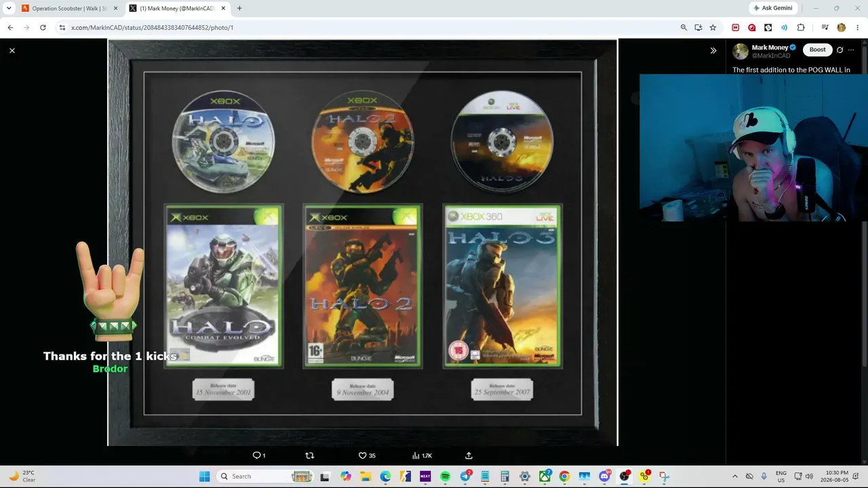
Task: Open the red circular extension icon
Action: pyautogui.click(x=752, y=28)
